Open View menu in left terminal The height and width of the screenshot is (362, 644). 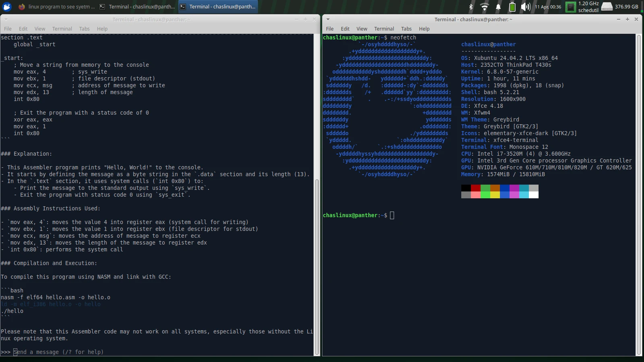point(40,29)
